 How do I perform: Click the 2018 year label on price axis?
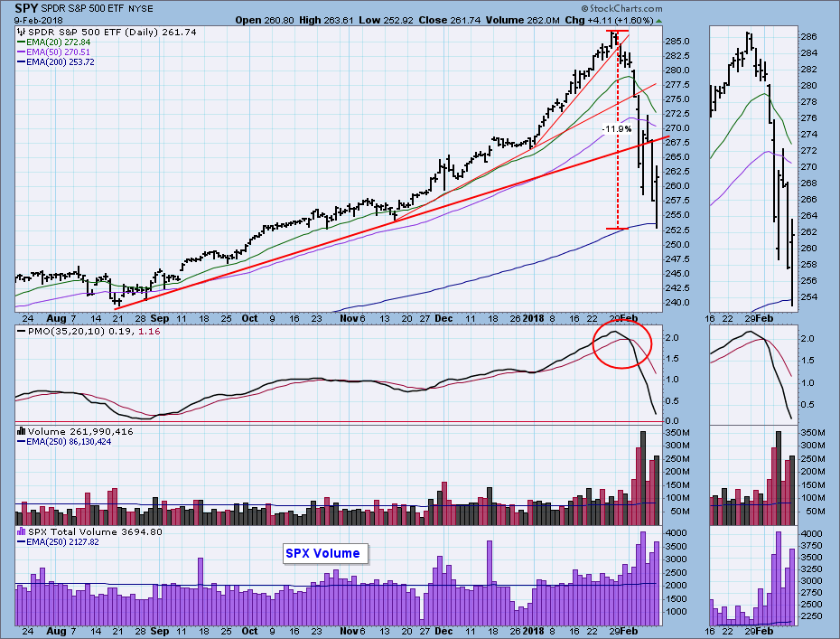533,318
